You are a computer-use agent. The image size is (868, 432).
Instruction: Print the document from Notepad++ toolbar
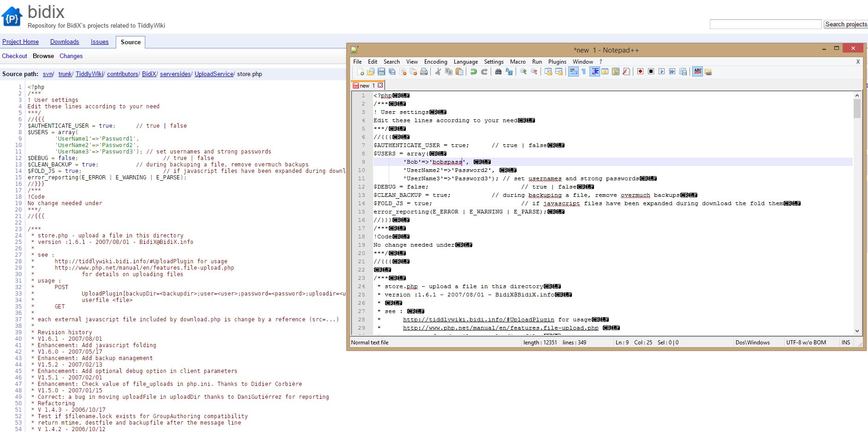[x=424, y=71]
